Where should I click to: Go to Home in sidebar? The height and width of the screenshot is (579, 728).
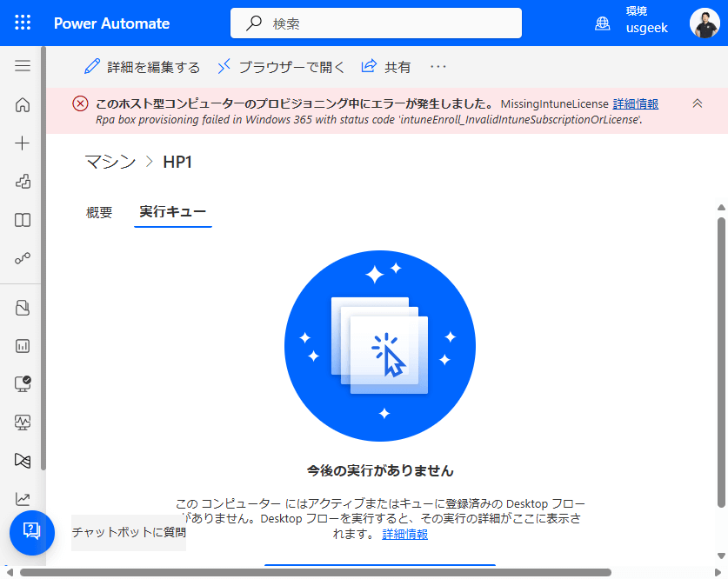[23, 105]
